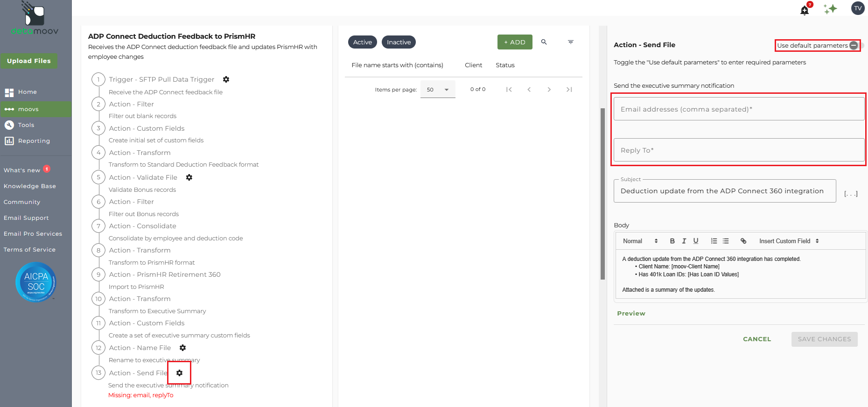Screen dimensions: 868x407
Task: Click the Email addresses input field
Action: (739, 109)
